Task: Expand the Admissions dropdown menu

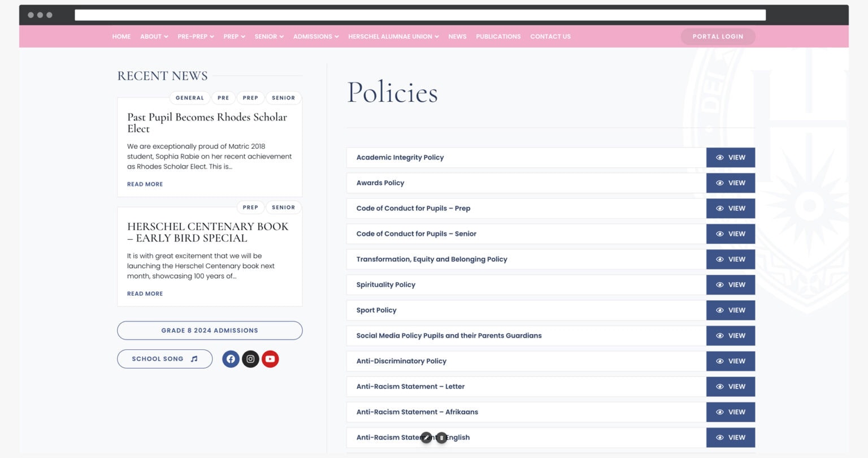Action: point(315,37)
